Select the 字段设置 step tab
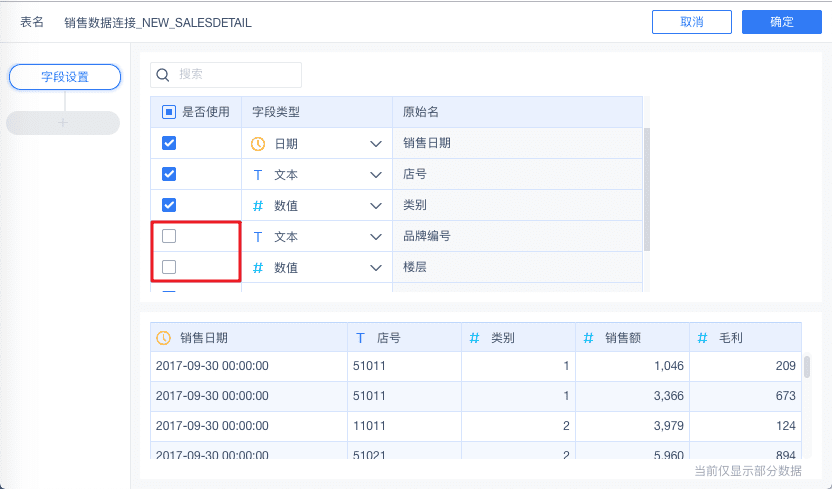Image resolution: width=832 pixels, height=489 pixels. [x=64, y=76]
